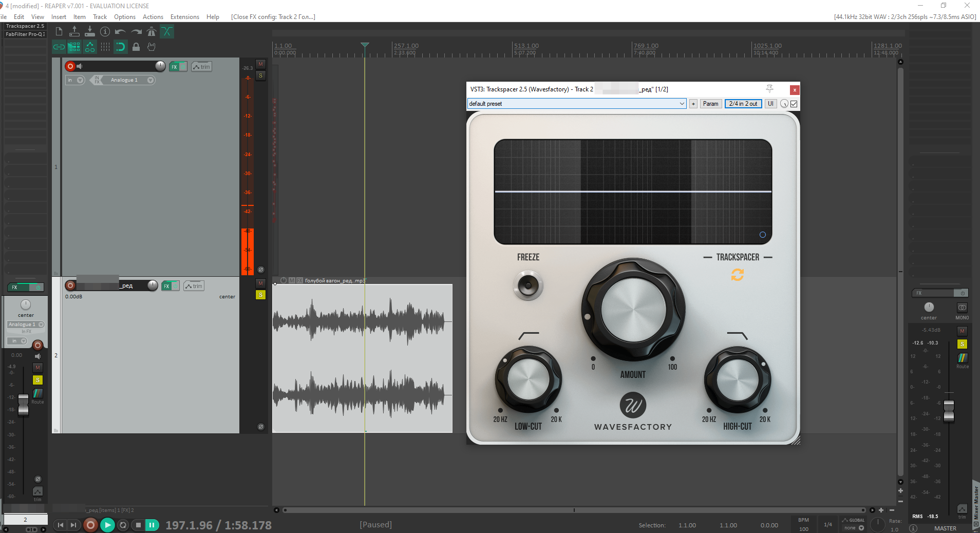Screen dimensions: 980x533
Task: Toggle plugin bypass checkbox in FX window
Action: 794,104
